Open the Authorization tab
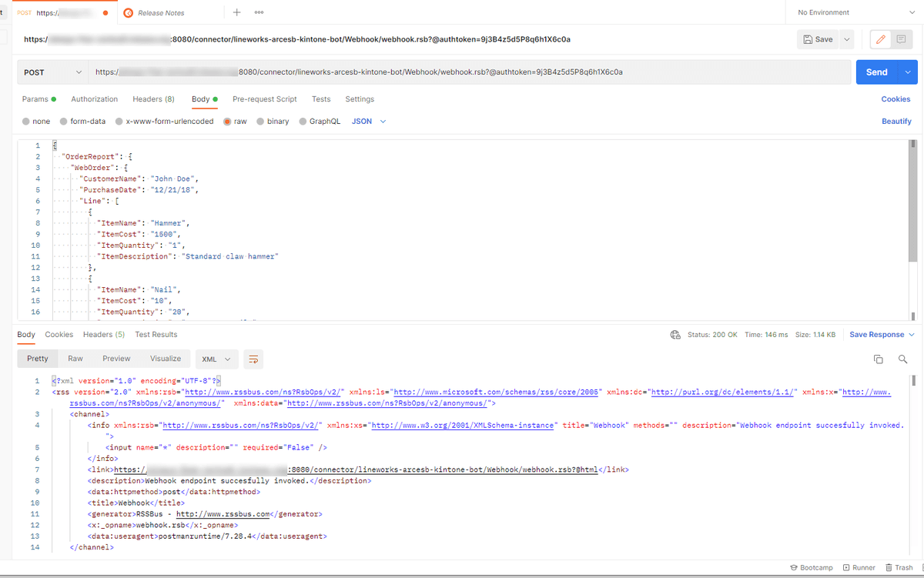Viewport: 924px width, 578px height. pos(95,99)
